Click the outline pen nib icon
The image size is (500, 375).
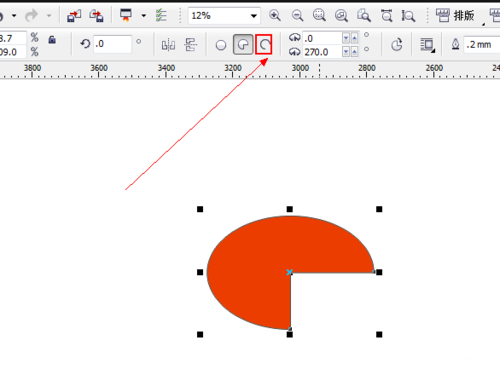click(455, 44)
